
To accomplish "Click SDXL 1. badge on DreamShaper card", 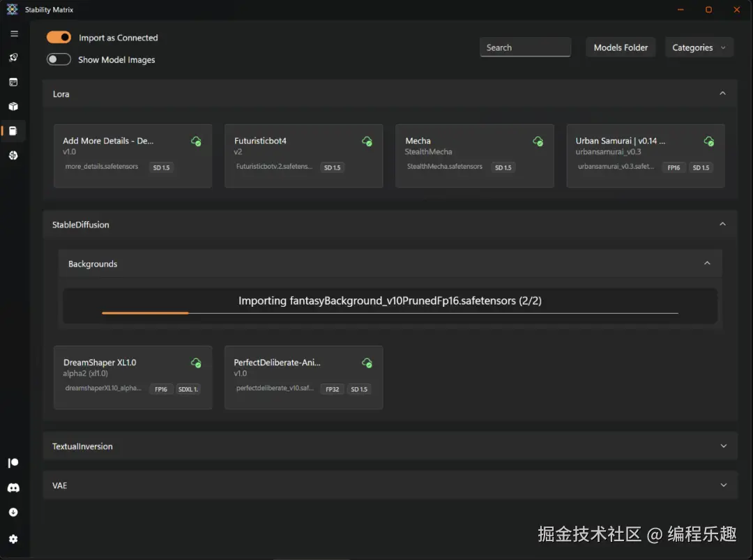I will click(188, 390).
